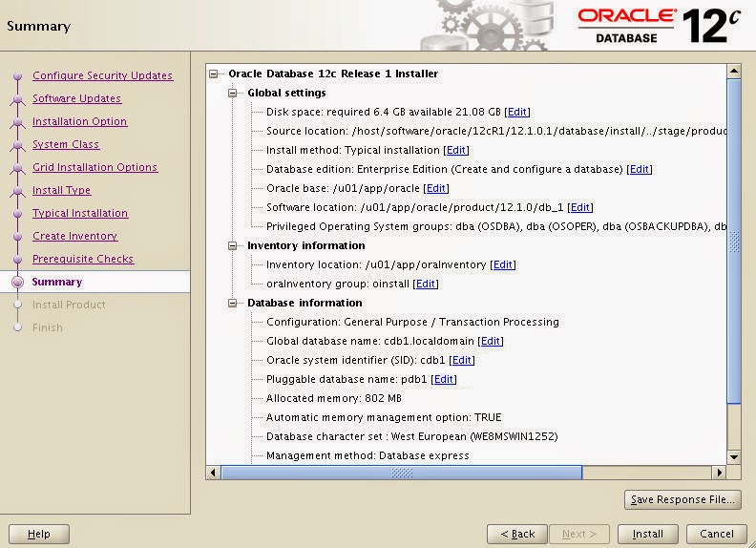Click the Prerequisite Checks step bullet
This screenshot has width=756, height=548.
pos(18,259)
